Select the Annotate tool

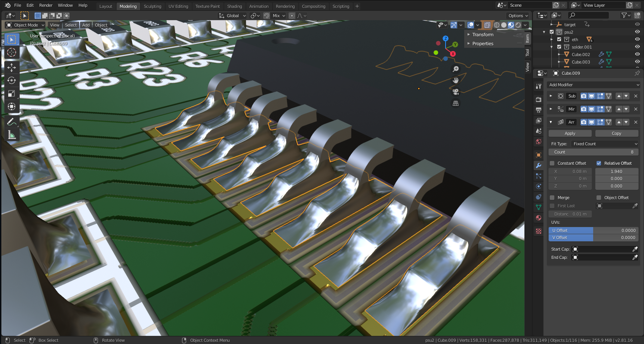pyautogui.click(x=12, y=122)
